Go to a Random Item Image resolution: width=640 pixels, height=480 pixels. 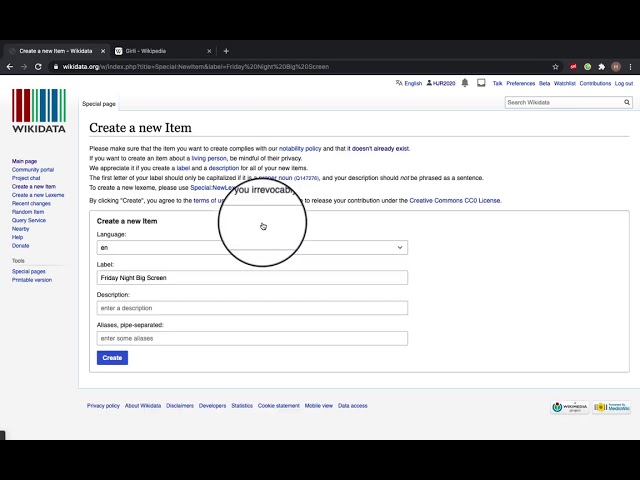click(28, 212)
